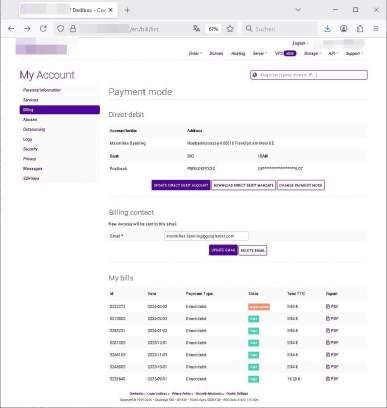Open the Cookie Settings footer link
This screenshot has height=408, width=387.
(237, 394)
